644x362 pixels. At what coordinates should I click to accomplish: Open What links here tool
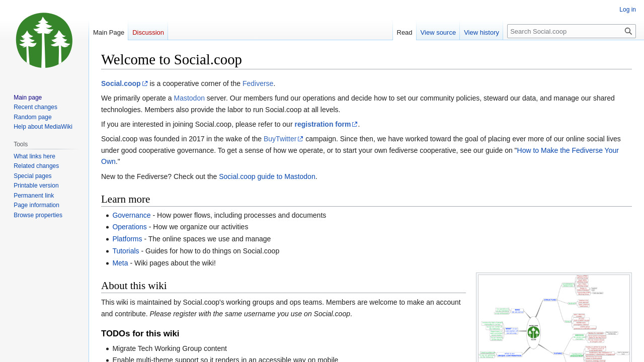click(34, 156)
